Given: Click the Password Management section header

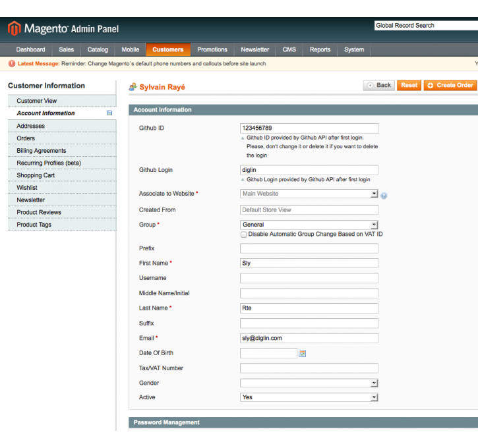Looking at the screenshot, I should click(303, 423).
